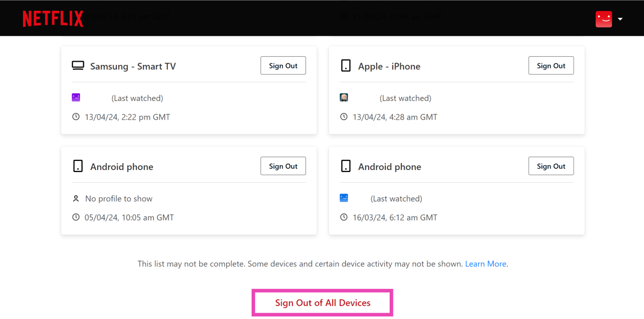Click the timestamp 13/04/24, 2:22 pm GMT
644x319 pixels.
(127, 117)
